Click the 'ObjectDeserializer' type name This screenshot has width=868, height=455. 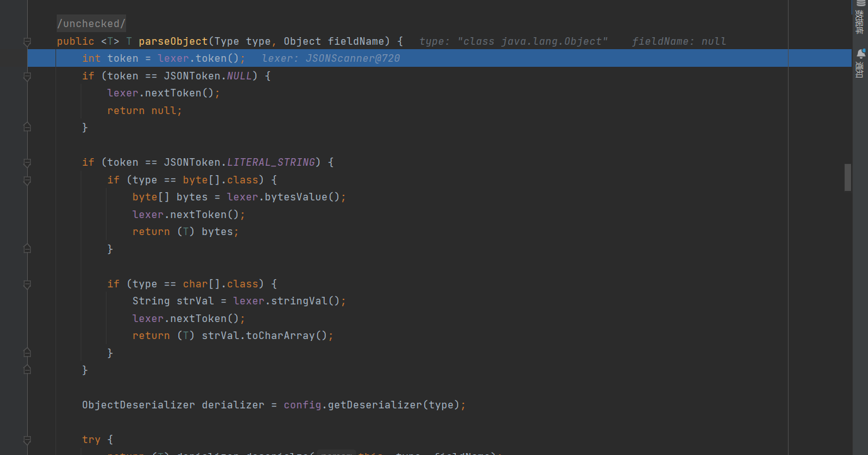click(139, 405)
